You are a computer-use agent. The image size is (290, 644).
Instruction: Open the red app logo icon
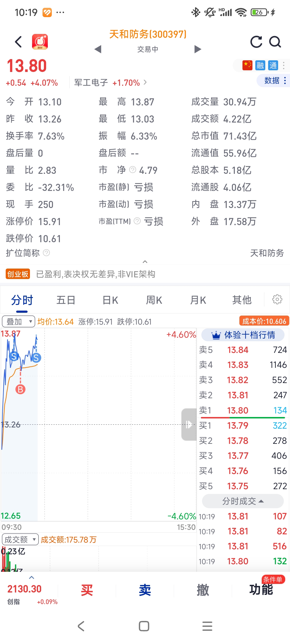point(40,42)
